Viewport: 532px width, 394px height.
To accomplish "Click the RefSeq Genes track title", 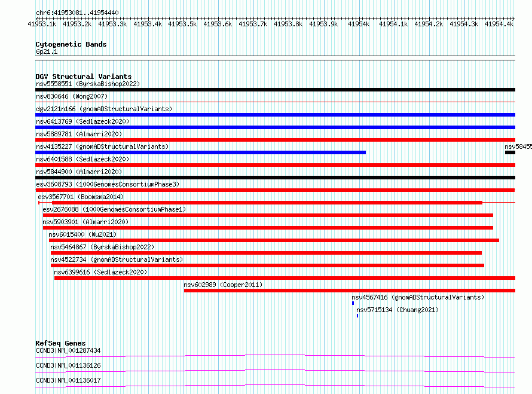I will click(60, 343).
